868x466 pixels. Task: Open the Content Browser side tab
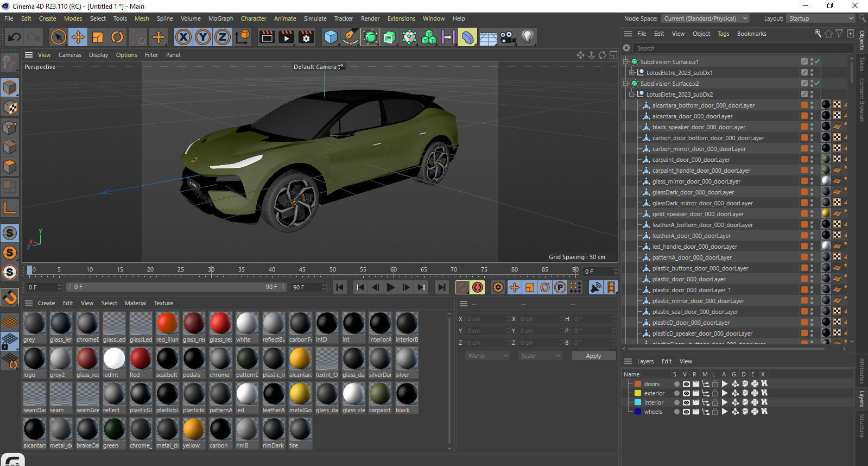(x=862, y=100)
